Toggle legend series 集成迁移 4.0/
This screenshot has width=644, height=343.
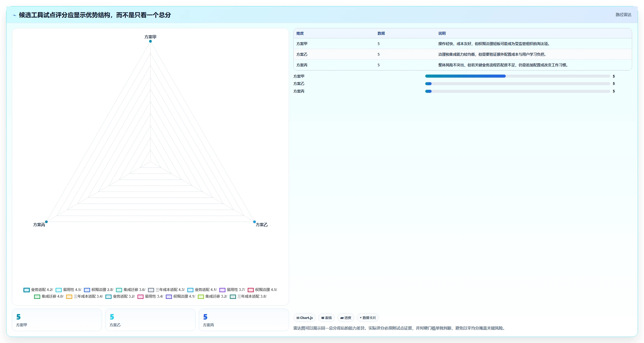pos(49,296)
